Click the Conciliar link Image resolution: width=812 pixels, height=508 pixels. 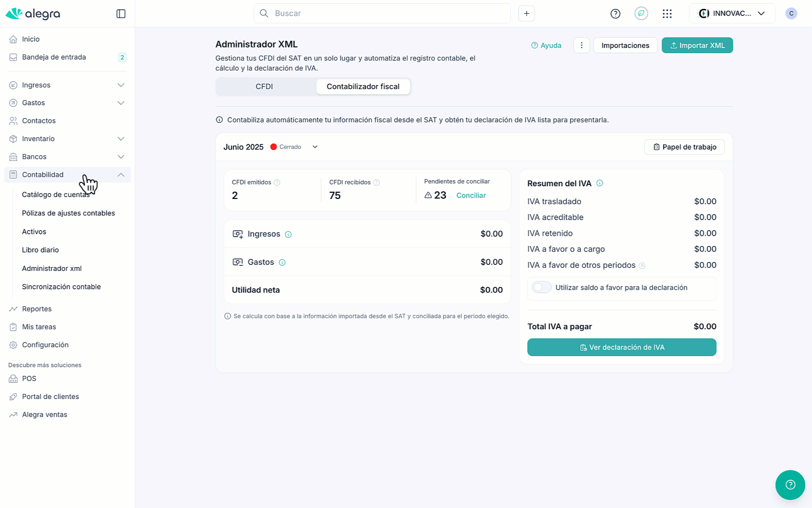click(x=471, y=195)
